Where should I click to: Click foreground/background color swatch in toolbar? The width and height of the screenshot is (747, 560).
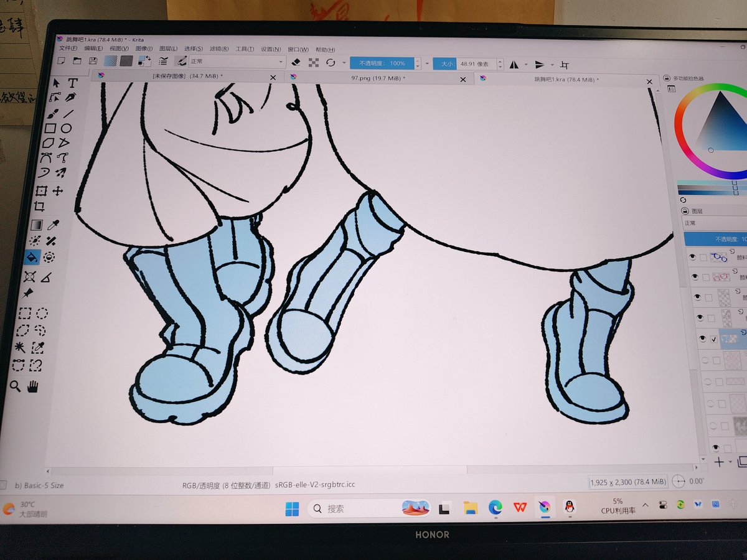pos(144,61)
